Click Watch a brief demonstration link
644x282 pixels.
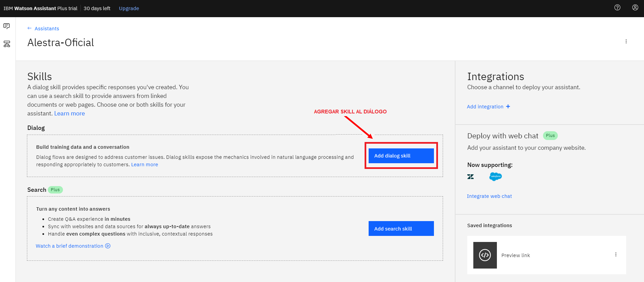coord(69,246)
